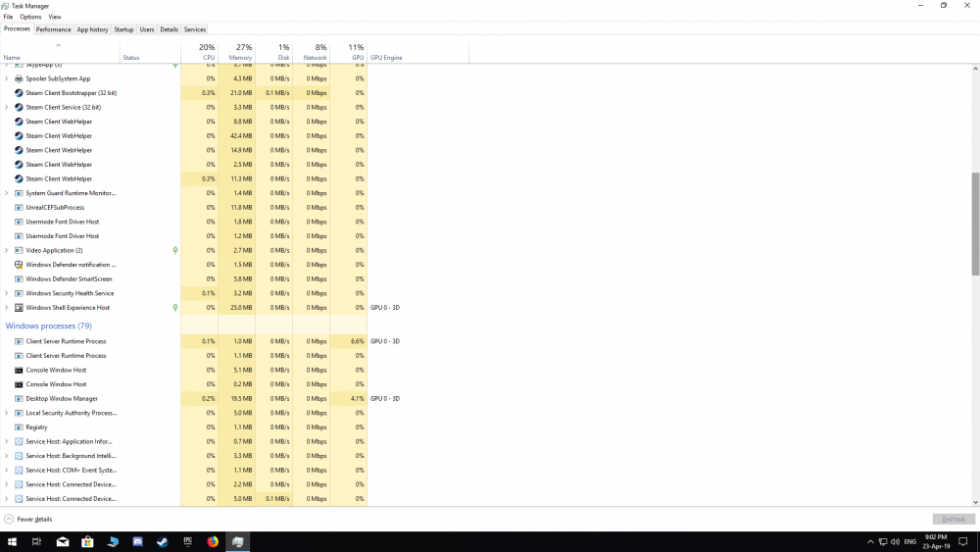Expand Service Host: Application Infor... row
The width and height of the screenshot is (980, 552).
tap(6, 442)
